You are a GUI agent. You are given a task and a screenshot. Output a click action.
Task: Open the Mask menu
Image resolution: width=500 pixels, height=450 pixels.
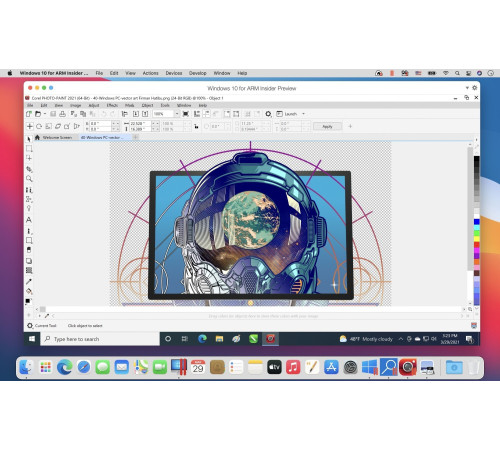(130, 105)
